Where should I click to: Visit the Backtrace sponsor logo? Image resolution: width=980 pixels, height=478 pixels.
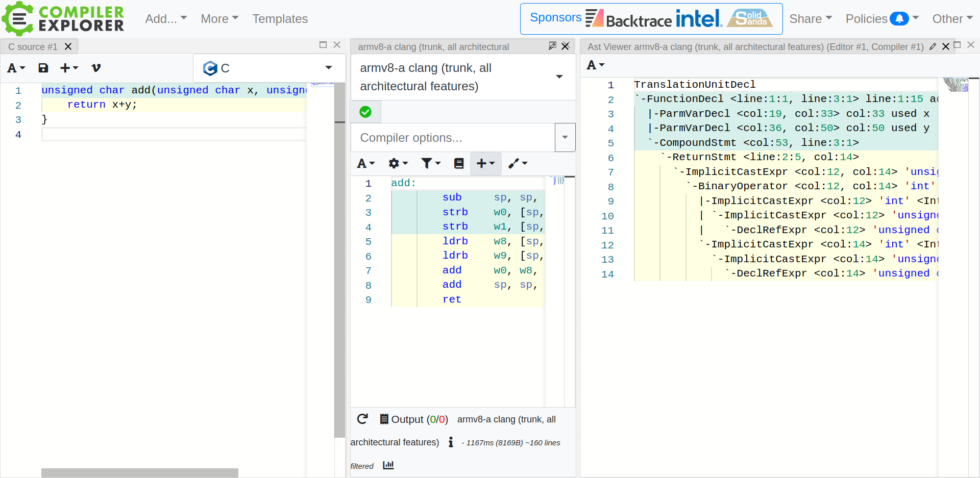pos(628,19)
